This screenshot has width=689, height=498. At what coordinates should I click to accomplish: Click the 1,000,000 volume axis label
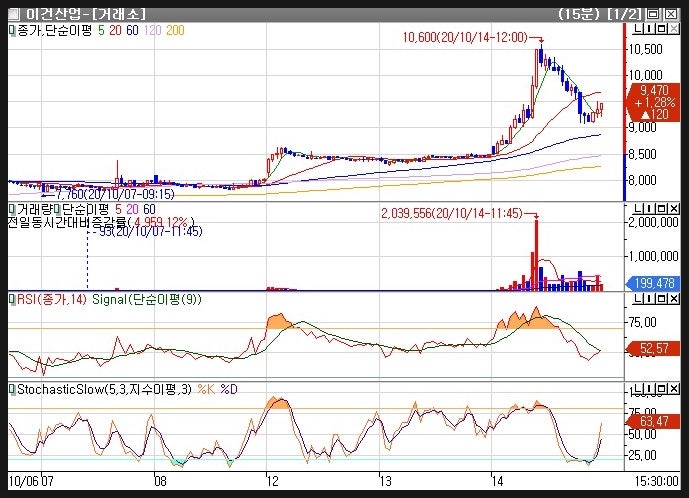coord(654,256)
